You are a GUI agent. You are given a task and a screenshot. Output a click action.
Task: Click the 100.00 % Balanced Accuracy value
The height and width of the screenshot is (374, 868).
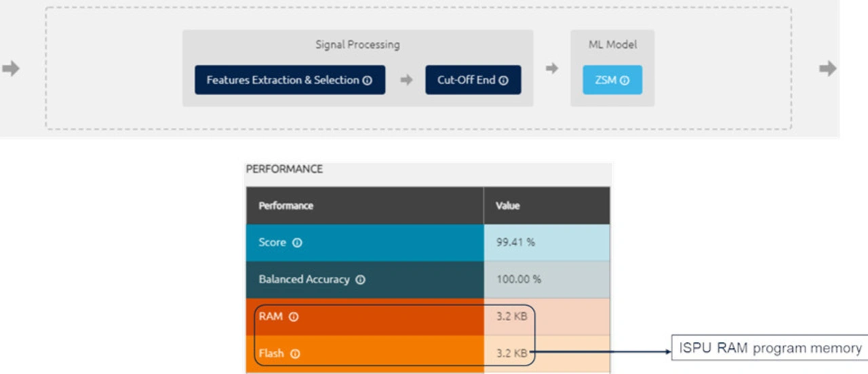518,280
